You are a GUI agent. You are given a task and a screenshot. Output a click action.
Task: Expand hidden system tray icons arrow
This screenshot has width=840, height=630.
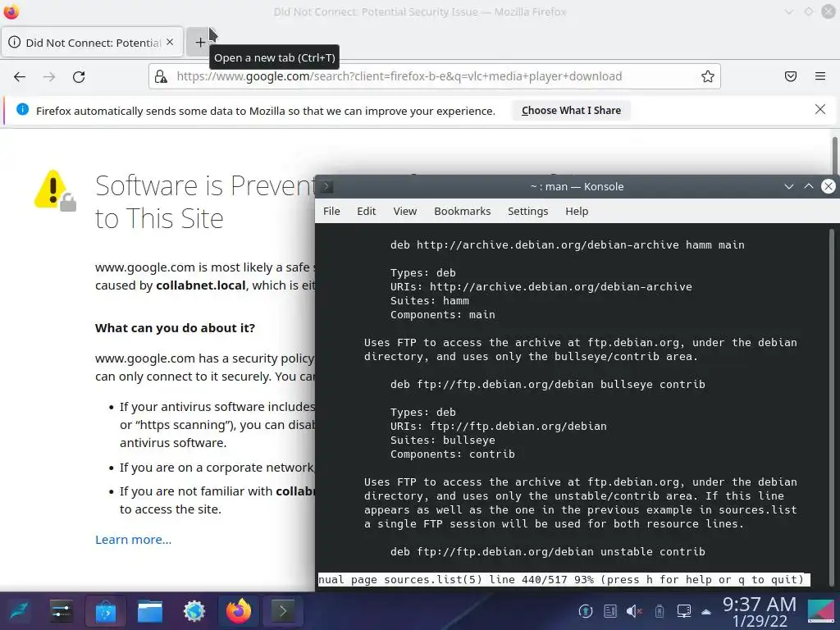point(706,612)
